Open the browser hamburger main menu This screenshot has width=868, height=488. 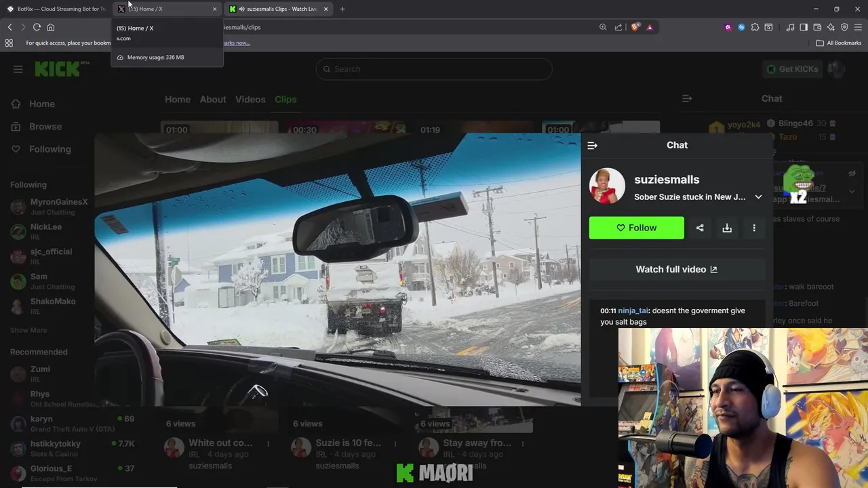(x=858, y=27)
